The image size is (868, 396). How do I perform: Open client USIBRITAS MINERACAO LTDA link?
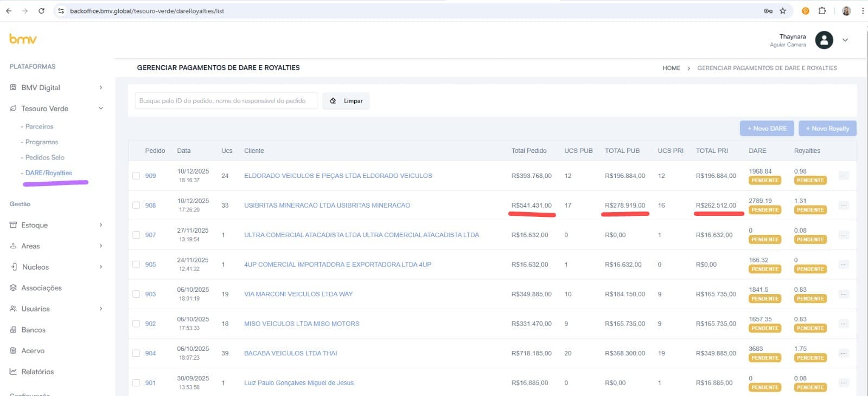(327, 206)
